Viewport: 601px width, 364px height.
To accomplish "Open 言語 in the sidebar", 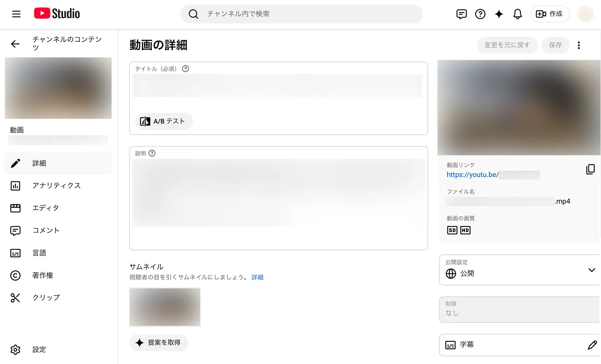I will [x=58, y=253].
